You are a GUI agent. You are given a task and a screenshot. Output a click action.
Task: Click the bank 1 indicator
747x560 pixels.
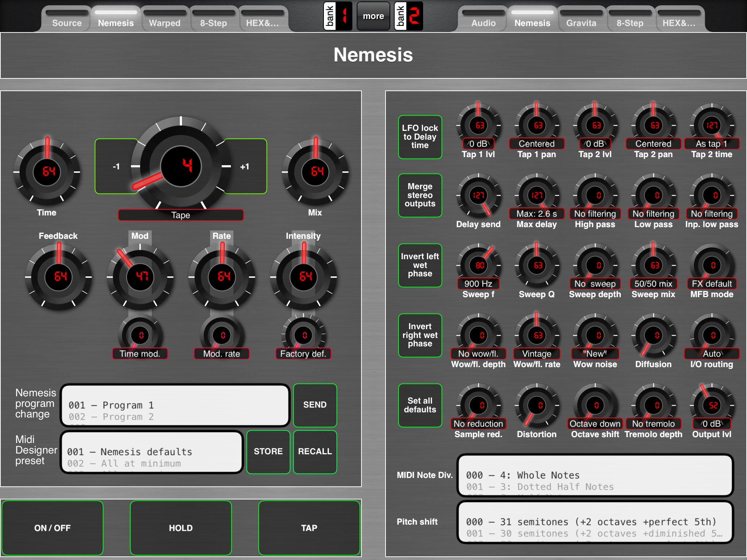[338, 16]
